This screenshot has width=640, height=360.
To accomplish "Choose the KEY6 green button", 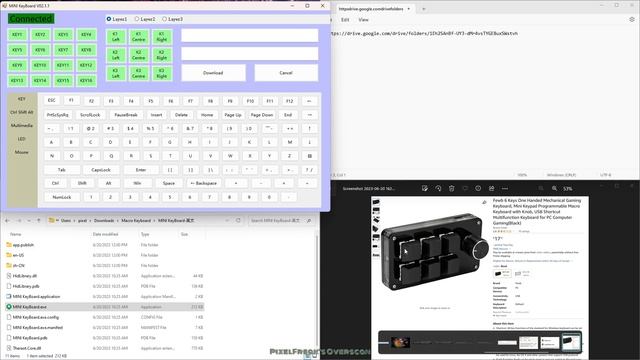I will pos(40,50).
